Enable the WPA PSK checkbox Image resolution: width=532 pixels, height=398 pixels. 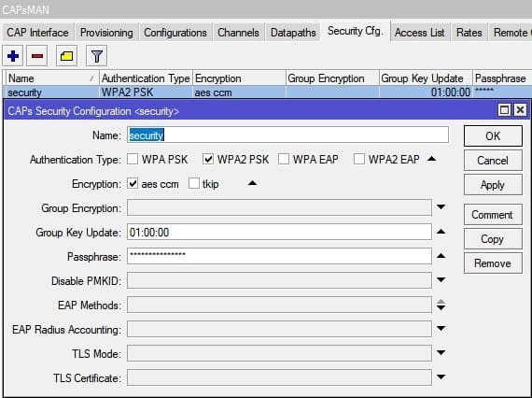click(x=133, y=159)
